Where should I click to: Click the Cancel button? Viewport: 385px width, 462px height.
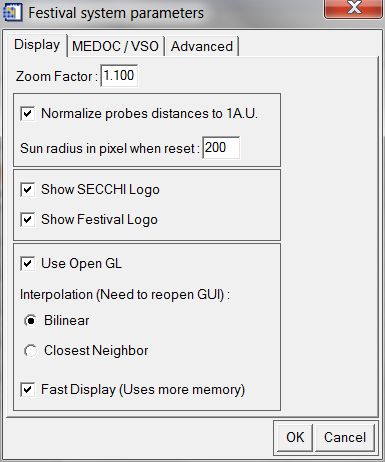pos(345,437)
